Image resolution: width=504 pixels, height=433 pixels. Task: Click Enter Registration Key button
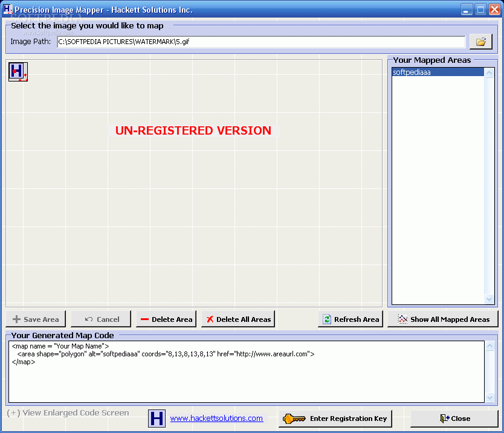coord(335,419)
